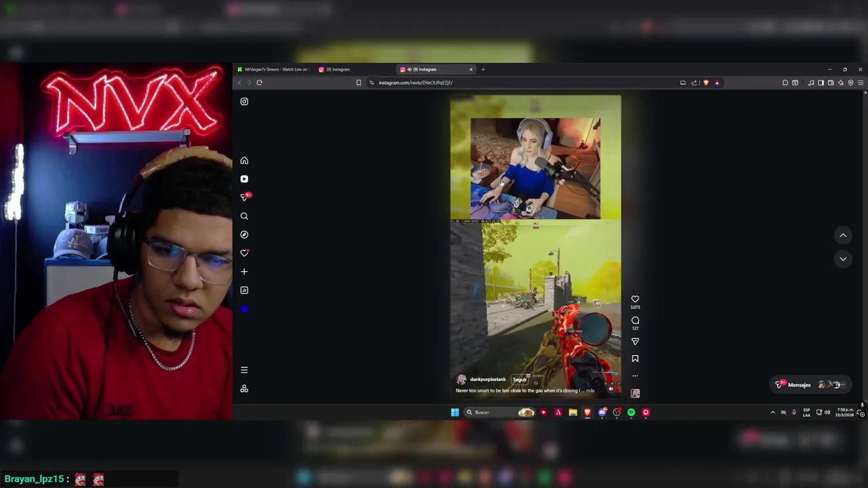Open Brave browser from the taskbar
This screenshot has height=488, width=868.
click(x=587, y=412)
